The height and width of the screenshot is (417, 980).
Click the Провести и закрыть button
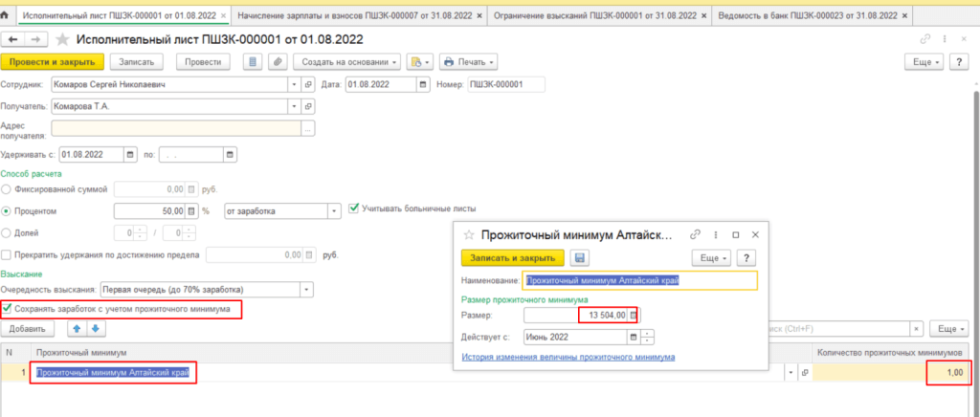click(53, 61)
